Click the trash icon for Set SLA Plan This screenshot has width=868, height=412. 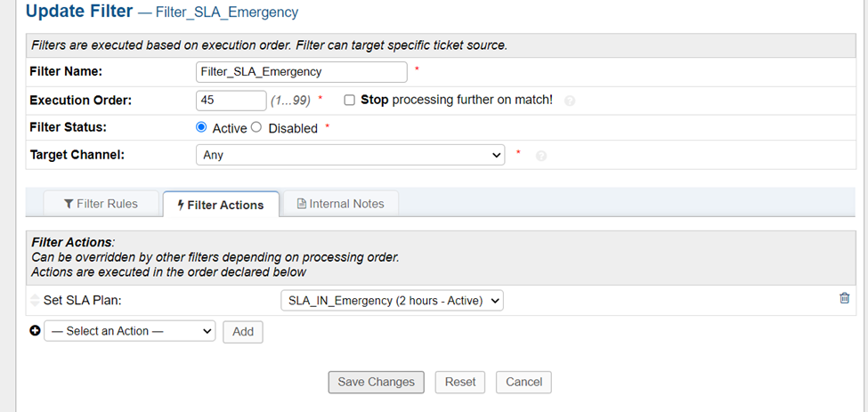tap(844, 299)
